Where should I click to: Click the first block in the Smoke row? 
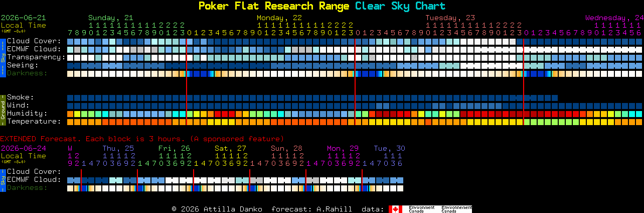click(x=70, y=97)
